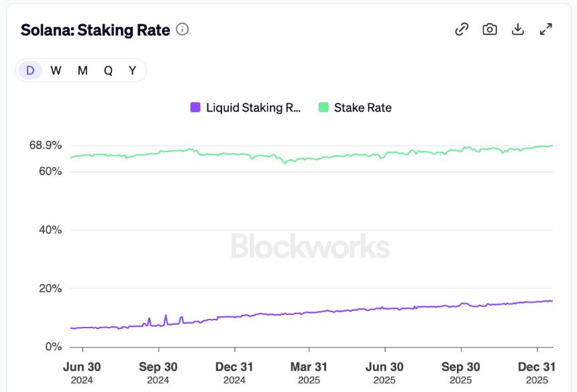The image size is (577, 392).
Task: Click the 68.9% y-axis value label
Action: pos(46,145)
